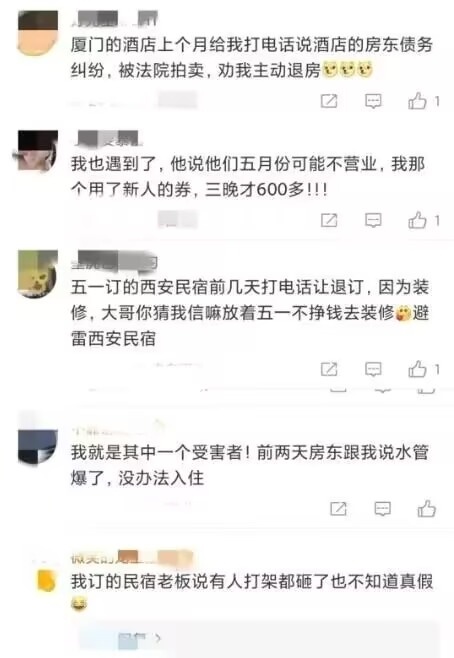454x658 pixels.
Task: Open avatar of 我也遇到了 commenter
Action: (x=38, y=151)
